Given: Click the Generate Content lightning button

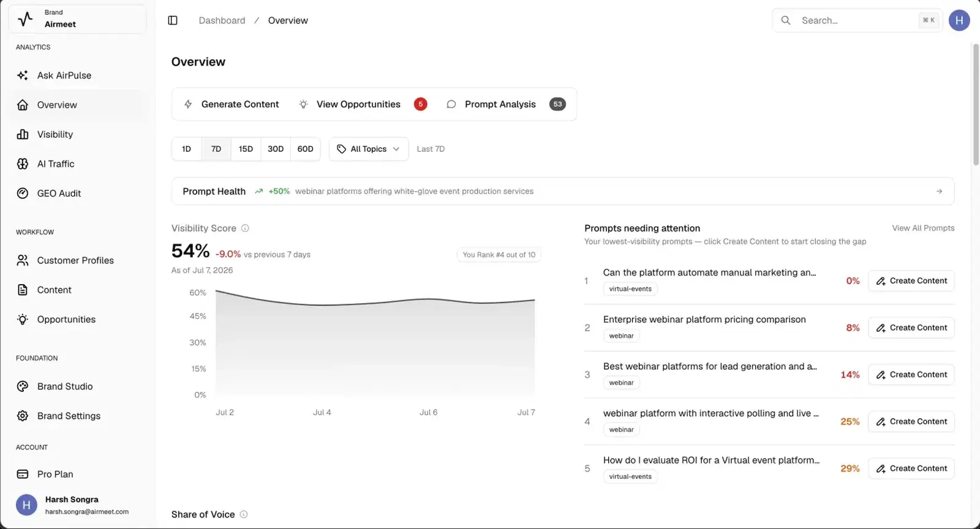Looking at the screenshot, I should pos(232,104).
